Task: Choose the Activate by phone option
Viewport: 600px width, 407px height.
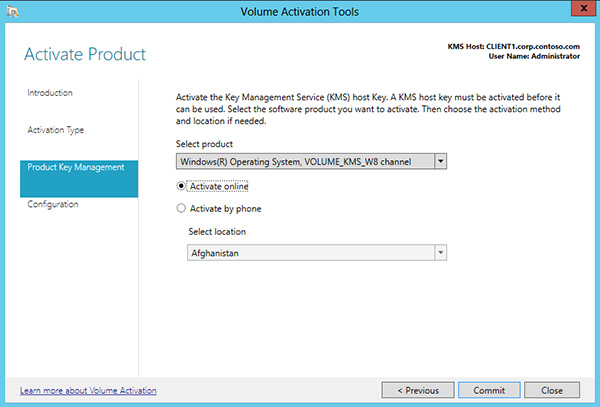Action: point(181,209)
